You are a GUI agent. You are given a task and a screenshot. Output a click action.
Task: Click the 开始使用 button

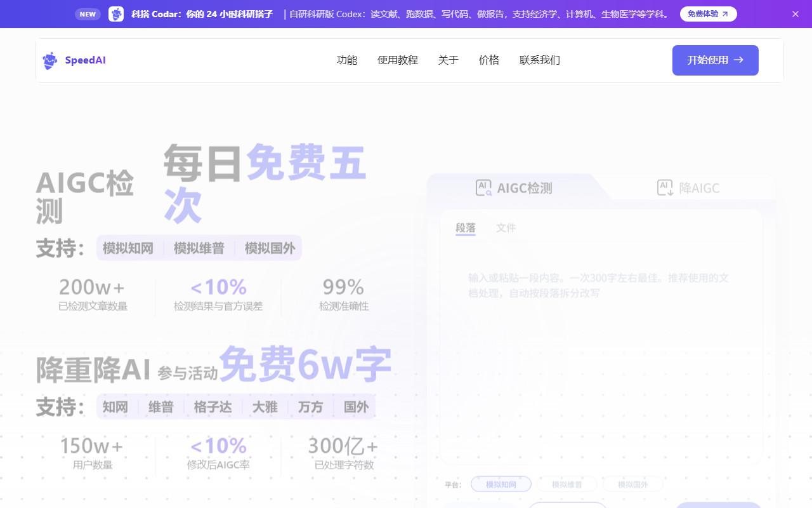coord(716,60)
